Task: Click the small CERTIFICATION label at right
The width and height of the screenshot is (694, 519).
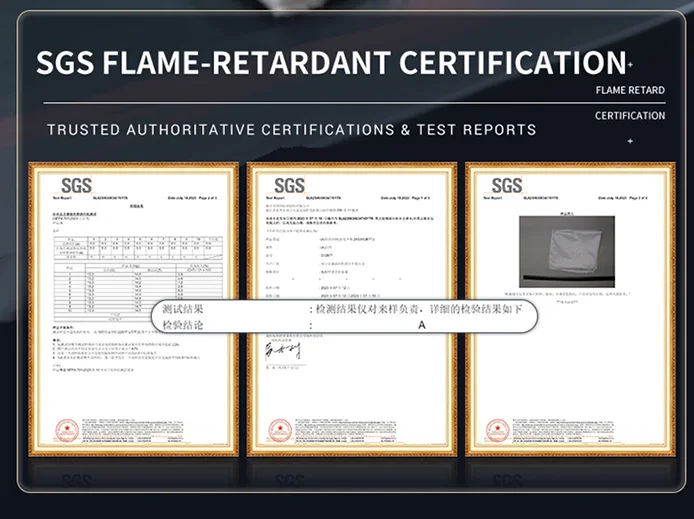Action: click(630, 116)
